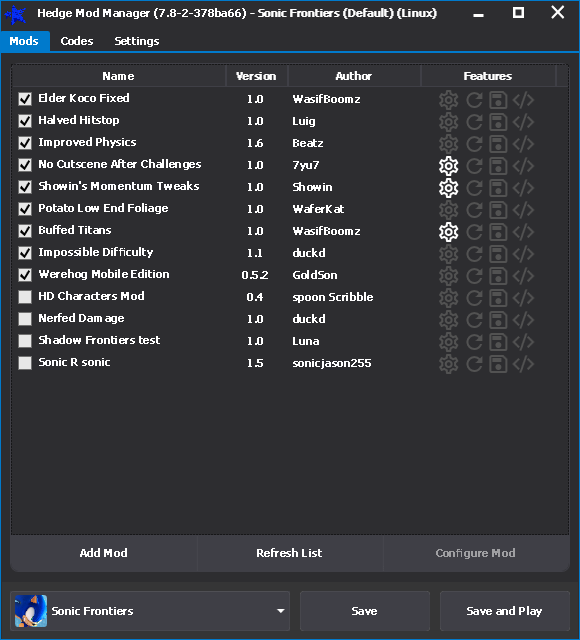This screenshot has height=640, width=580.
Task: Click author sonicjason255
Action: pyautogui.click(x=332, y=363)
